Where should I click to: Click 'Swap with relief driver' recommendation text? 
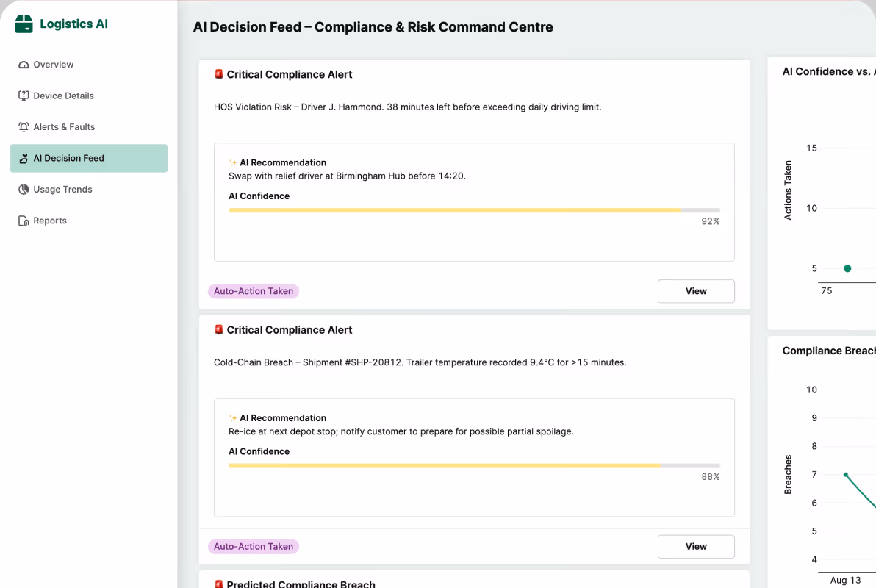point(347,176)
